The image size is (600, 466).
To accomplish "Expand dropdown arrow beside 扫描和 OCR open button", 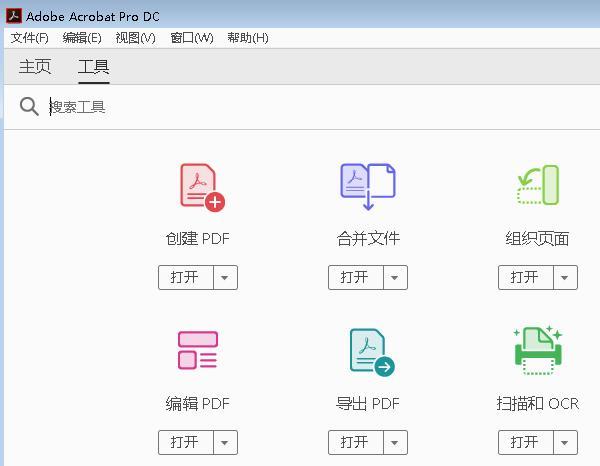I will (565, 443).
